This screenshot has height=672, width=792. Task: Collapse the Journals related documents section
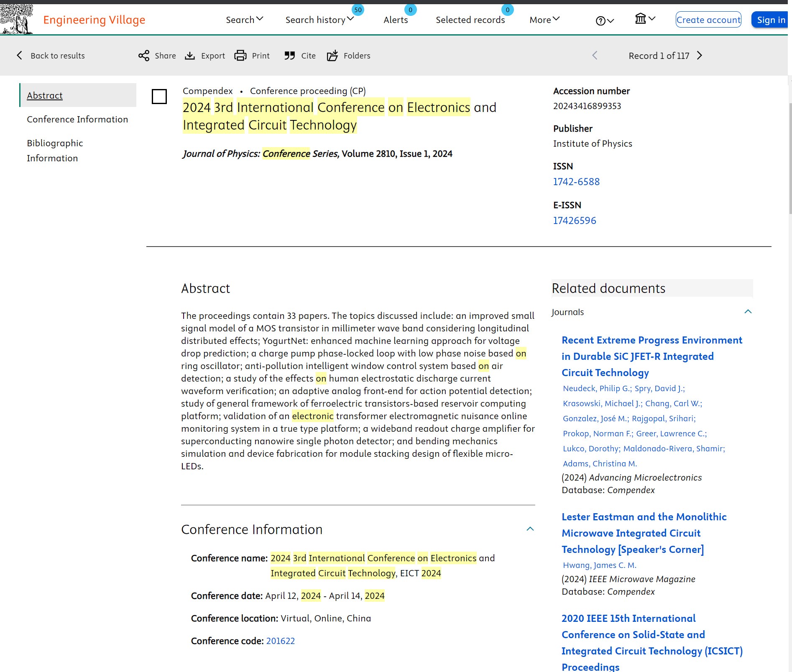pyautogui.click(x=748, y=312)
